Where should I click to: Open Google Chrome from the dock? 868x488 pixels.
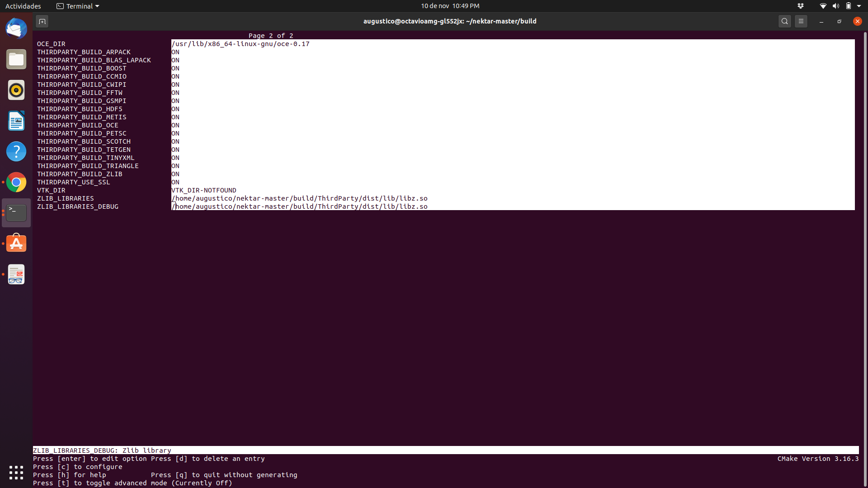coord(16,182)
